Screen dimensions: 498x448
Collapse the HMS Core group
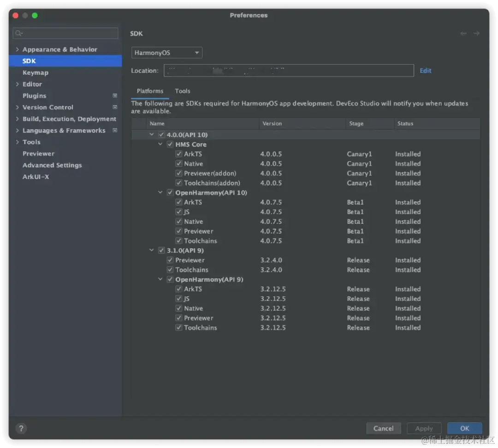tap(160, 144)
